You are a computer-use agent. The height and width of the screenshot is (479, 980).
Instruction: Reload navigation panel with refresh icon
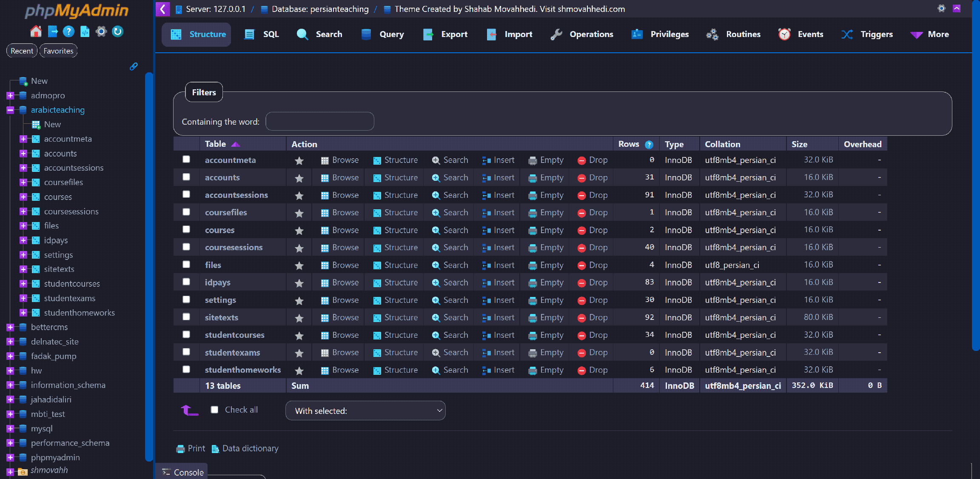117,31
